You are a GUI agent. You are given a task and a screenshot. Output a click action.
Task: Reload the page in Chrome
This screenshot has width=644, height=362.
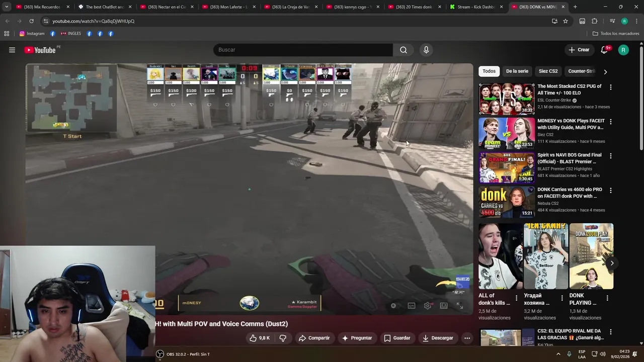point(31,21)
